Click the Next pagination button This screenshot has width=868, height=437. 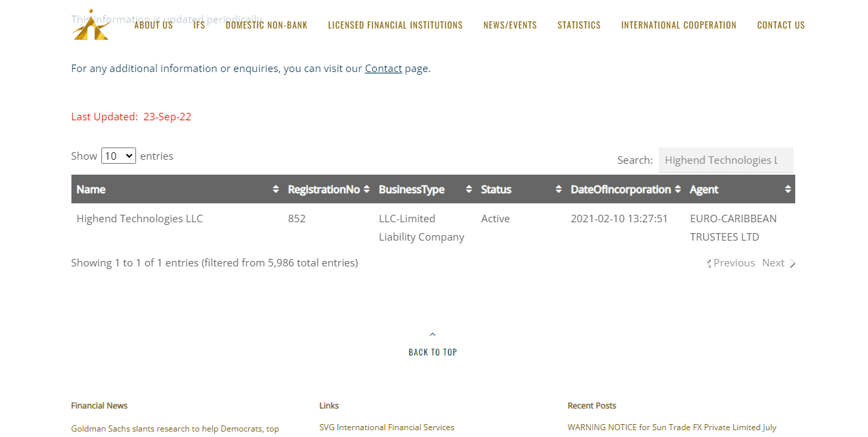tap(778, 263)
